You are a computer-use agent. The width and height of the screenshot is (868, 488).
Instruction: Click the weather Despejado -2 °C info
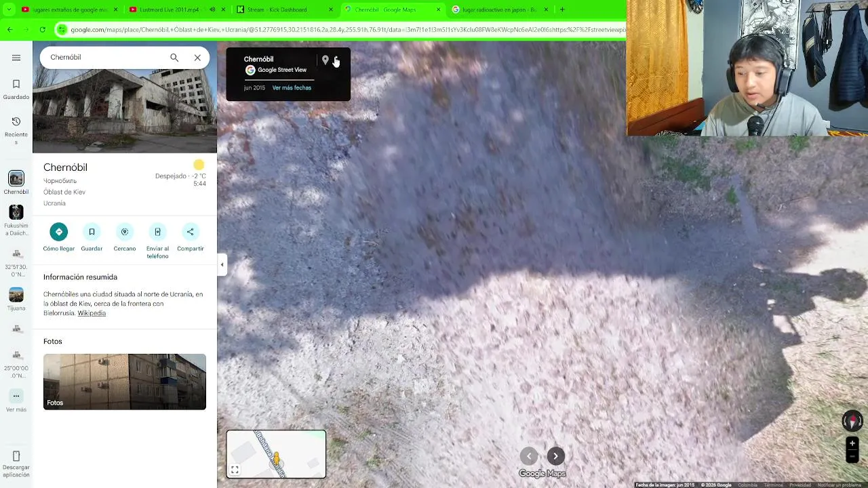pyautogui.click(x=180, y=176)
